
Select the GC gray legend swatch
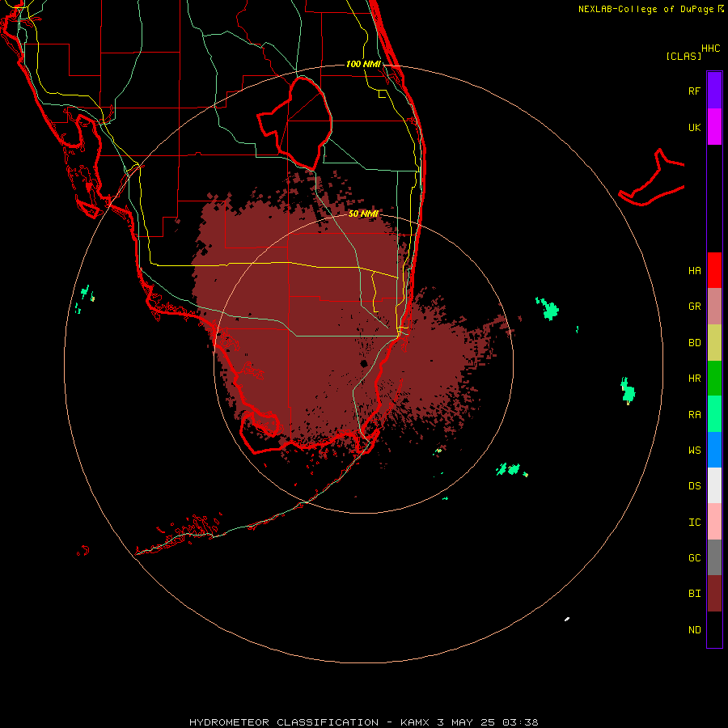coord(714,557)
